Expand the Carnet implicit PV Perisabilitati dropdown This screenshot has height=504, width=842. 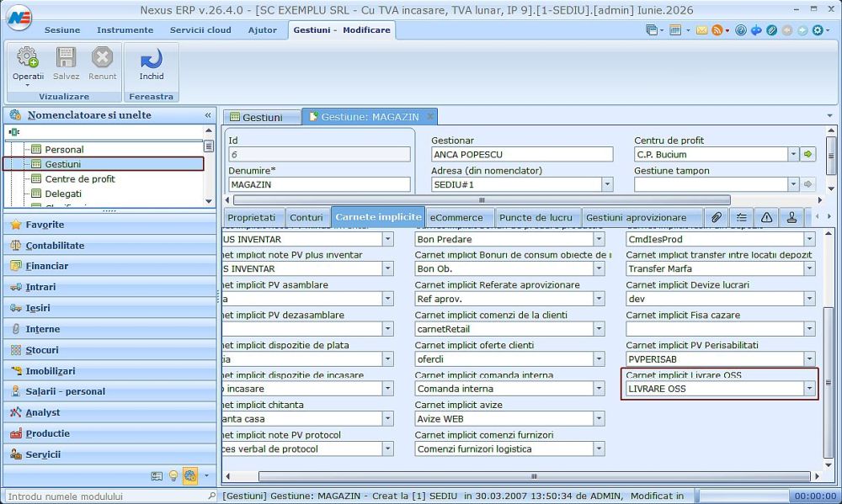tap(809, 358)
